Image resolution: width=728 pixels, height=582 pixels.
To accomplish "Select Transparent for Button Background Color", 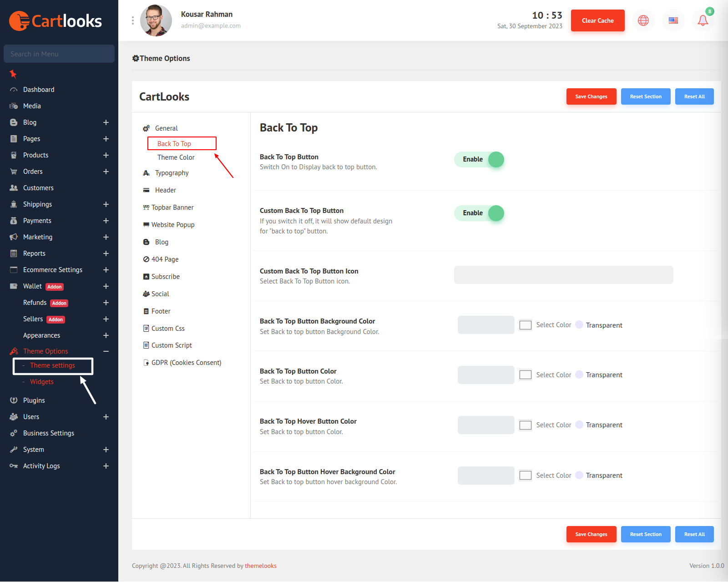I will [x=579, y=325].
